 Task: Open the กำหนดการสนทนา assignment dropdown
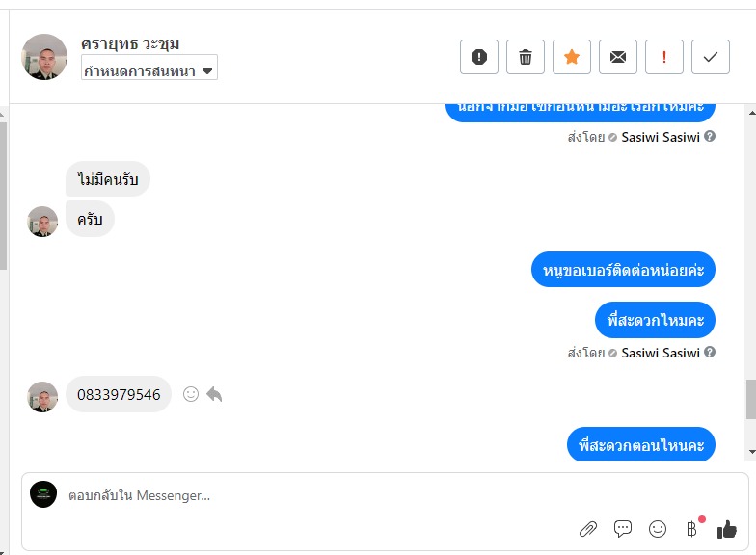pyautogui.click(x=149, y=67)
